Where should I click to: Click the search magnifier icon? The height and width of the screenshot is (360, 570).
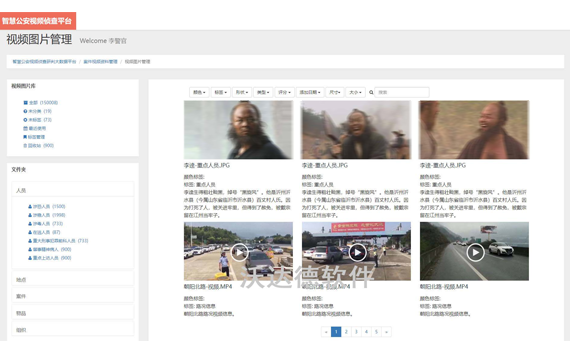(x=371, y=92)
